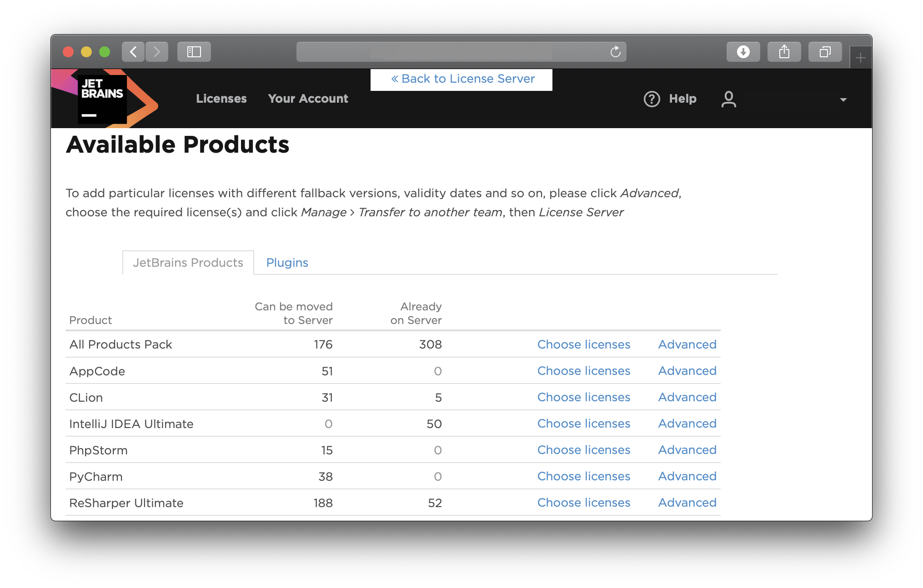This screenshot has height=588, width=923.
Task: Click the dropdown arrow next to account
Action: pyautogui.click(x=842, y=100)
